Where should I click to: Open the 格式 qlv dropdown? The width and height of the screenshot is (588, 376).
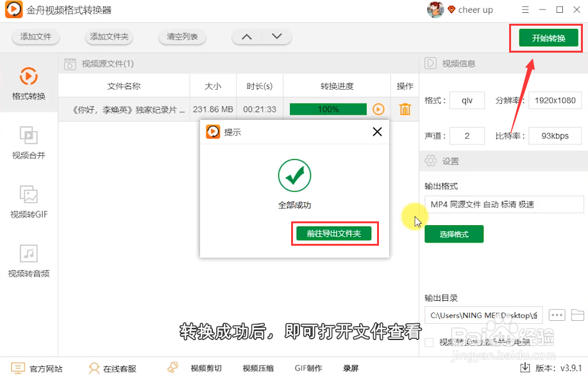pos(467,100)
